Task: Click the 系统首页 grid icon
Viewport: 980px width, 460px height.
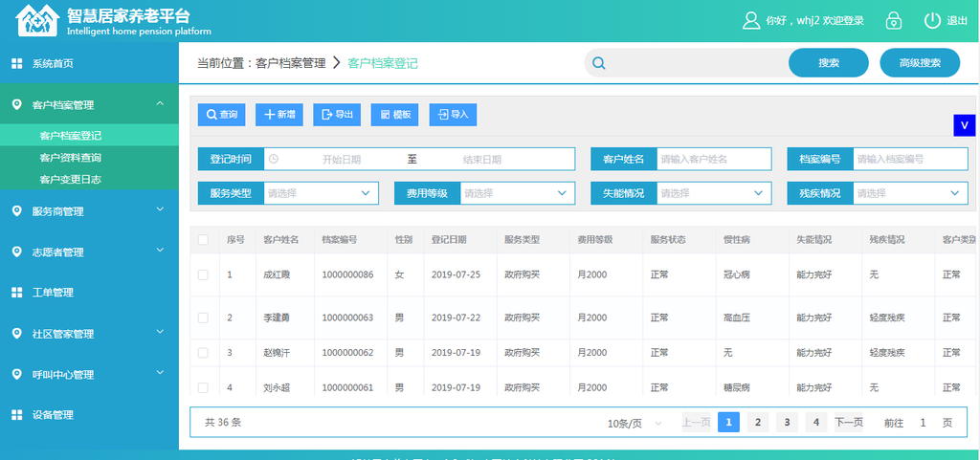Action: 16,64
